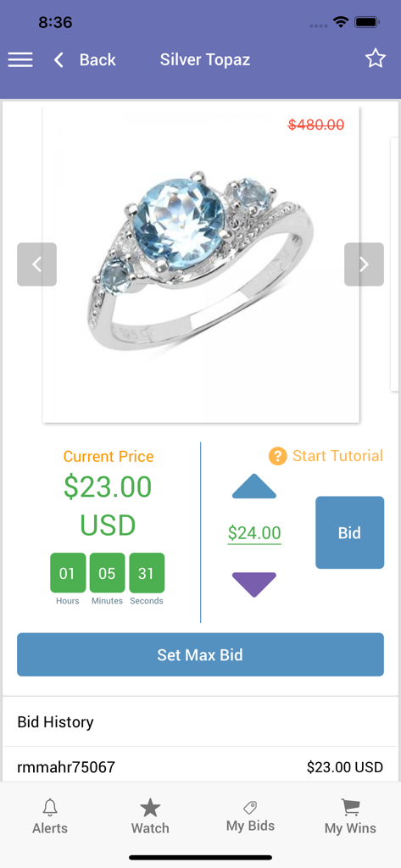Select bidder rmmahr75067 in Bid History
The image size is (401, 868).
(x=66, y=767)
